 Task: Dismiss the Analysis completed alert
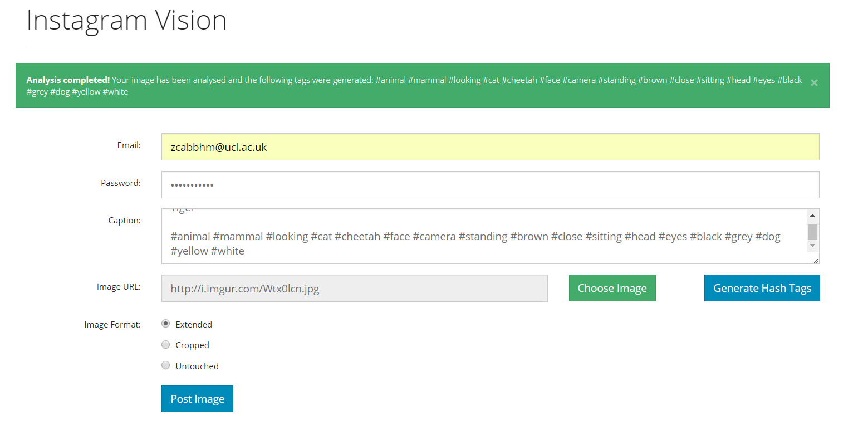pos(814,83)
